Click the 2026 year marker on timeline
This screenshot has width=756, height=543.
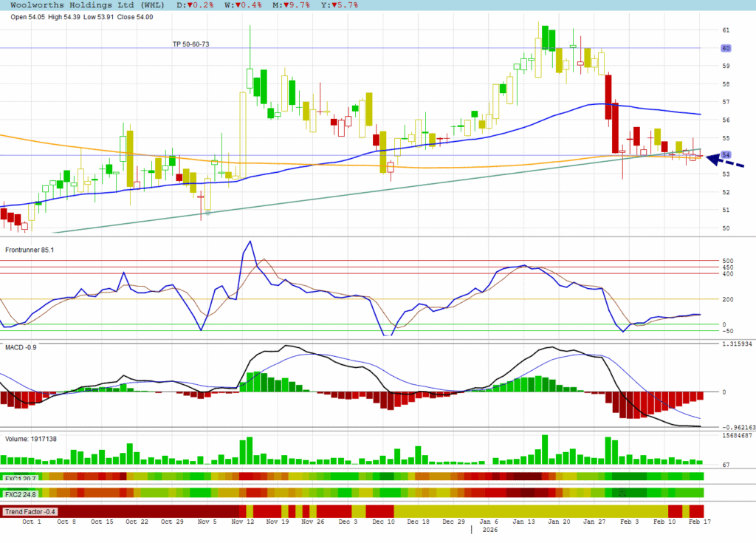[x=490, y=530]
